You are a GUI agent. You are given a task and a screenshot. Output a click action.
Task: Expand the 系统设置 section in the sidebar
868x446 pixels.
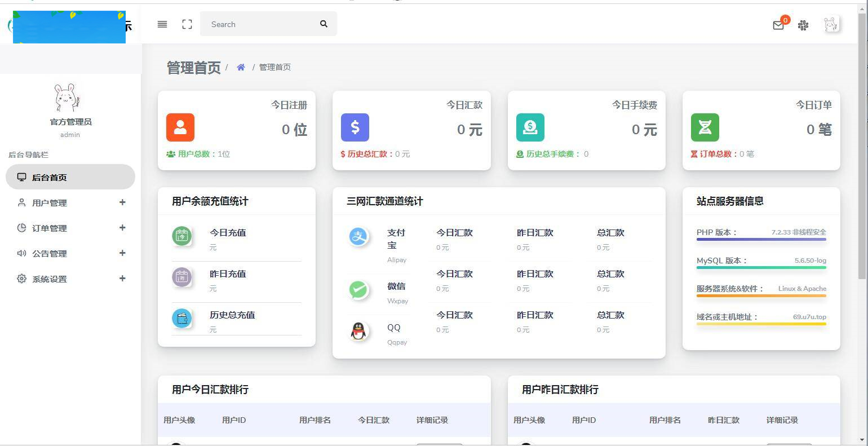coord(70,279)
